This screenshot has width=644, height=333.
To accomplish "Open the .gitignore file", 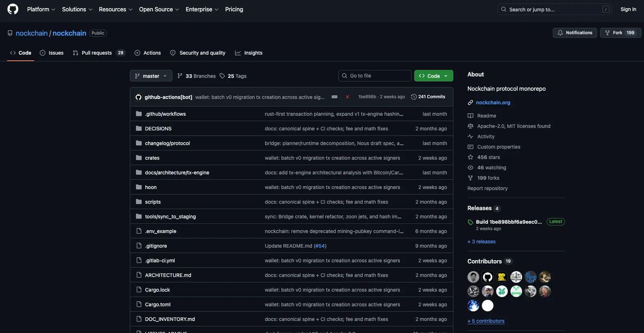I will (156, 246).
